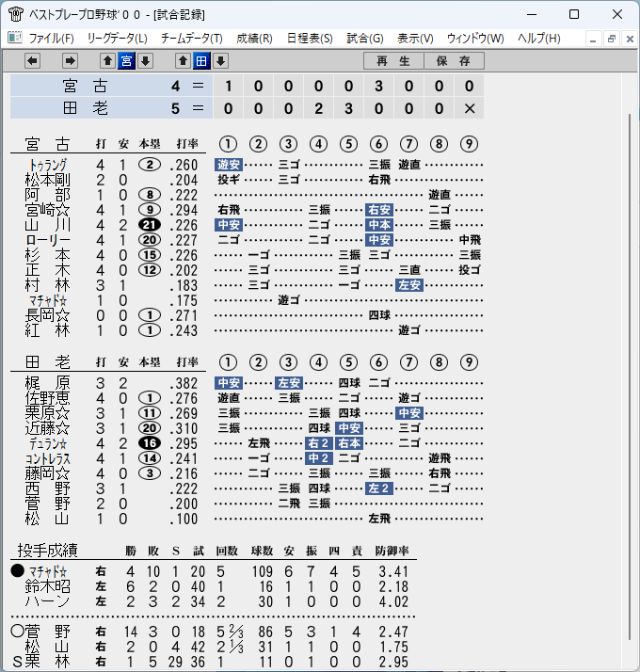Image resolution: width=640 pixels, height=672 pixels.
Task: Open the 試合(G) menu
Action: click(x=365, y=39)
